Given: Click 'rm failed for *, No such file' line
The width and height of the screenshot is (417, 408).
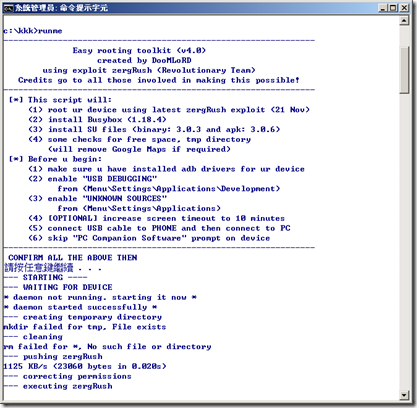Looking at the screenshot, I should [107, 347].
